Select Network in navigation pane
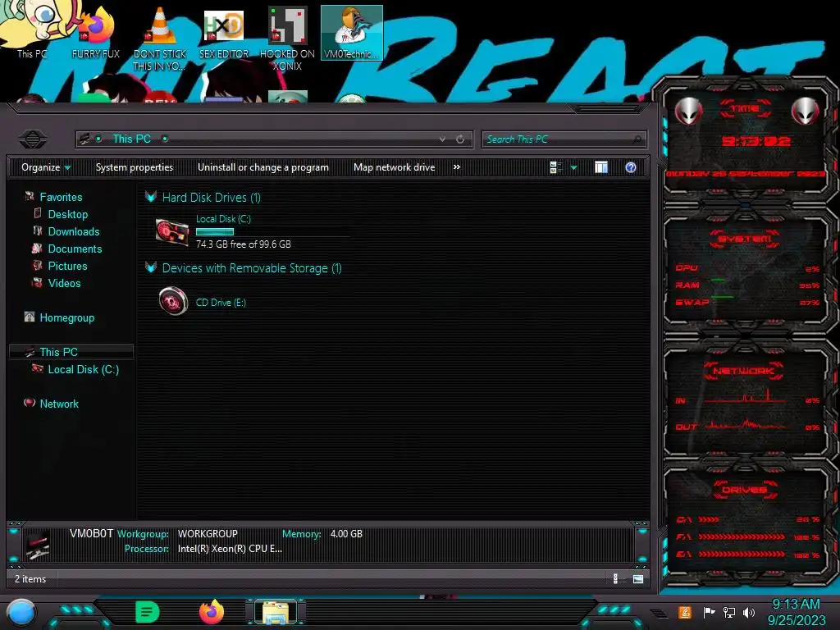The width and height of the screenshot is (840, 630). pos(59,404)
